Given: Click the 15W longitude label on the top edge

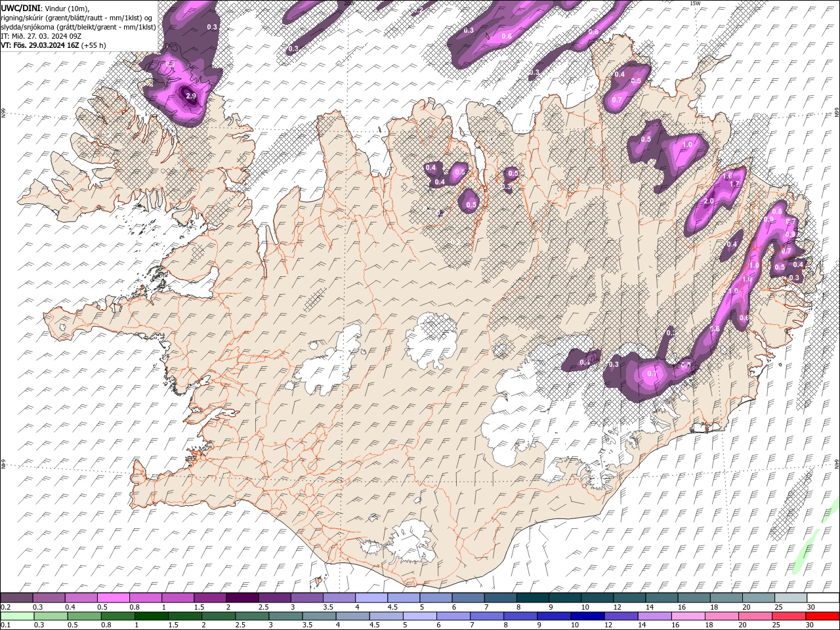Looking at the screenshot, I should [695, 3].
